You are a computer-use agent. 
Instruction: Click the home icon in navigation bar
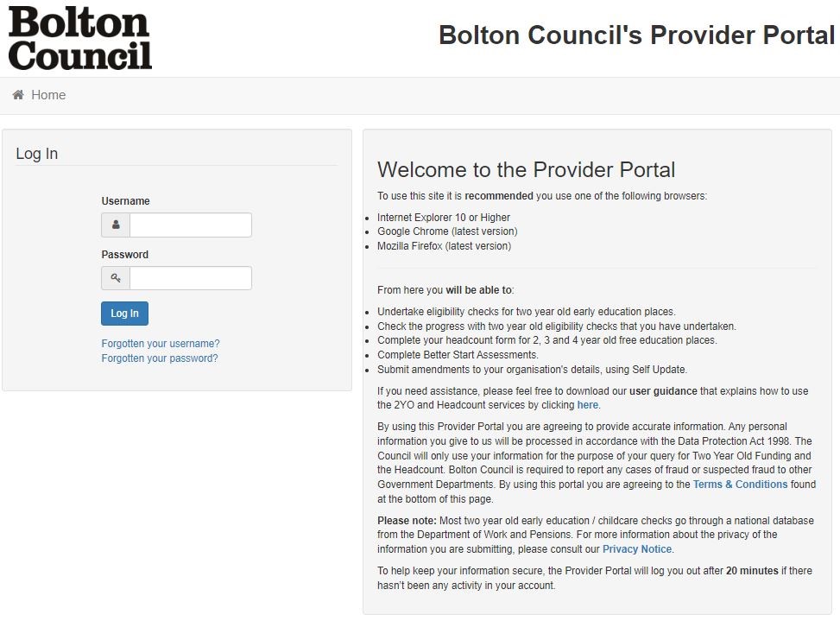[x=18, y=95]
